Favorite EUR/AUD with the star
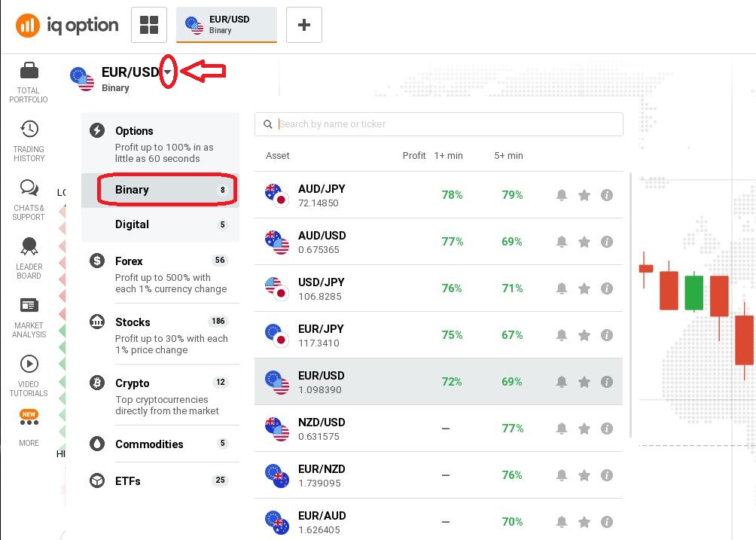This screenshot has width=756, height=540. coord(584,522)
